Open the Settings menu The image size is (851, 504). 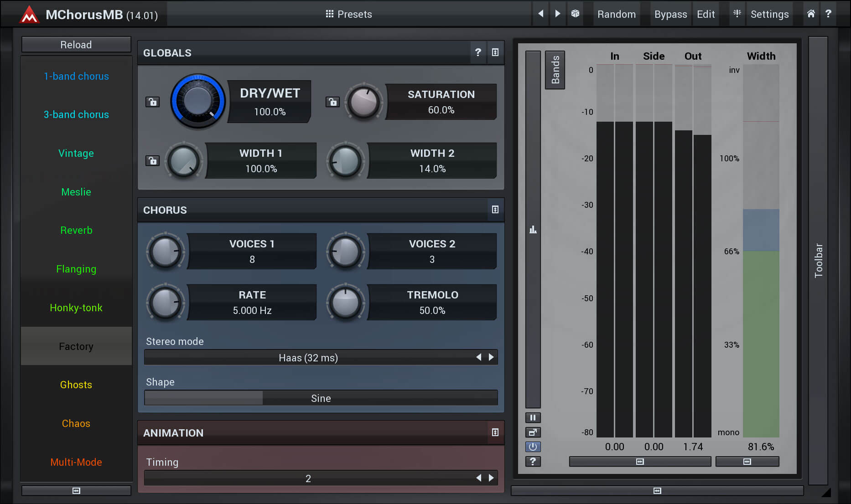click(769, 14)
